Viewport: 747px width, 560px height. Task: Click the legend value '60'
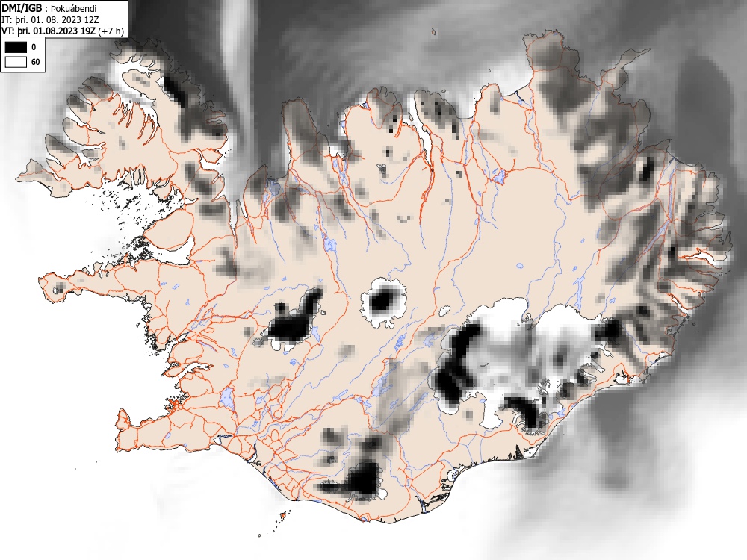pos(35,63)
